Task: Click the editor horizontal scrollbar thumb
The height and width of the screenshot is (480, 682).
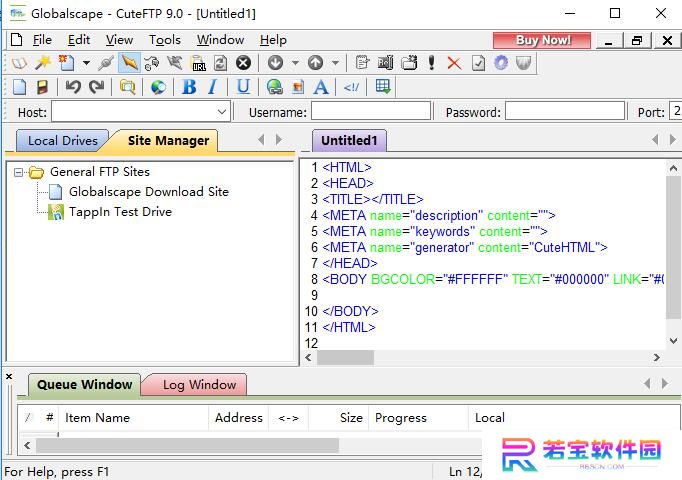Action: pos(345,358)
